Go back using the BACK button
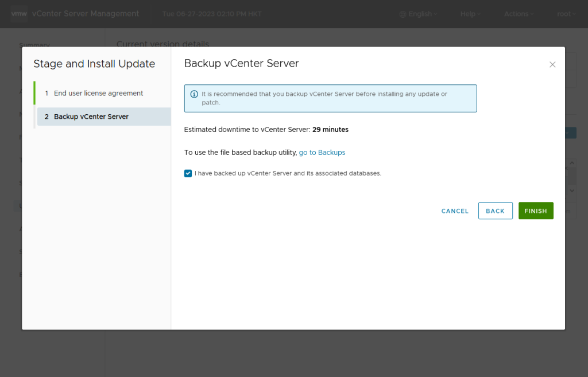The image size is (588, 377). [x=495, y=211]
